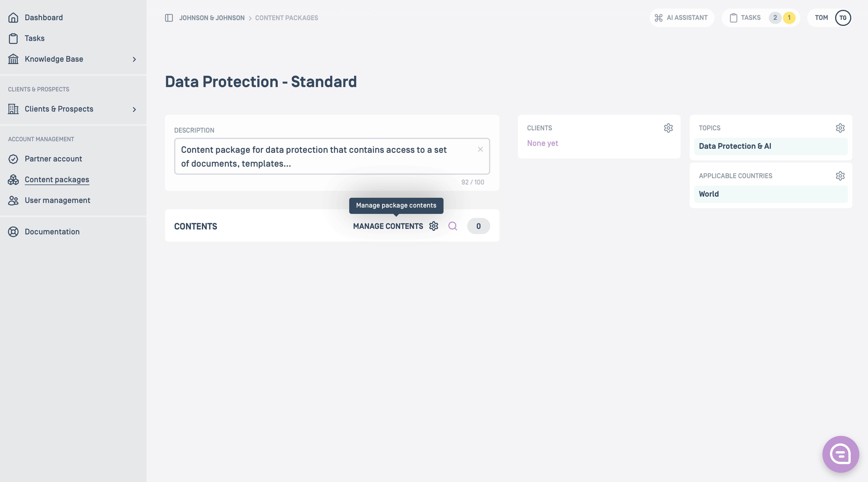Click the Content packages cubes icon

13,180
